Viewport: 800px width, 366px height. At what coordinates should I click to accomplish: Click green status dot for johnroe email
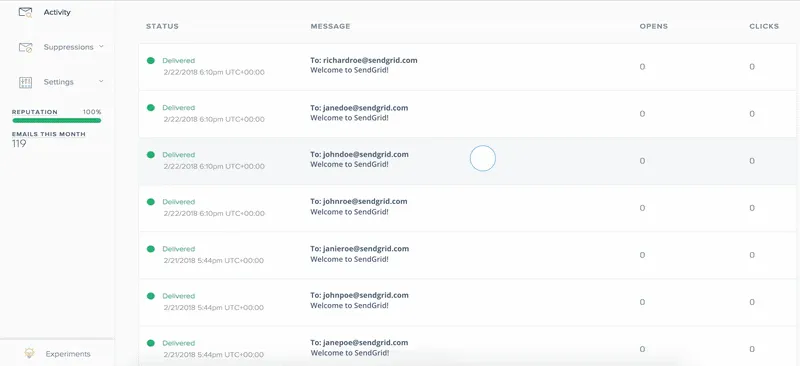coord(151,202)
